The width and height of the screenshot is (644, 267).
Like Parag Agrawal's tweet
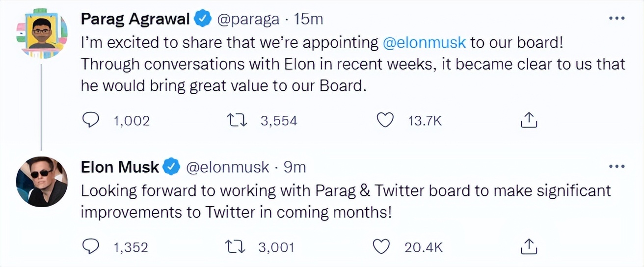(386, 120)
